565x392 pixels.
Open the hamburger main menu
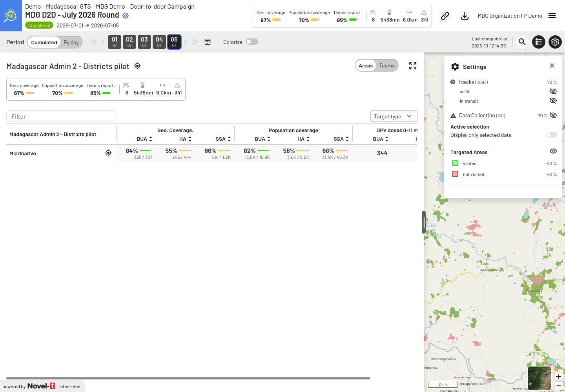pos(552,16)
